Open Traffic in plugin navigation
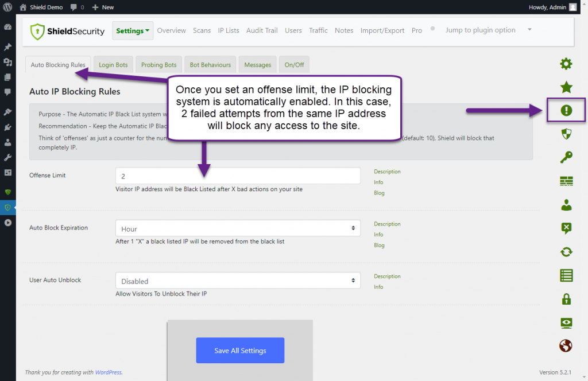The height and width of the screenshot is (381, 588). click(x=318, y=30)
